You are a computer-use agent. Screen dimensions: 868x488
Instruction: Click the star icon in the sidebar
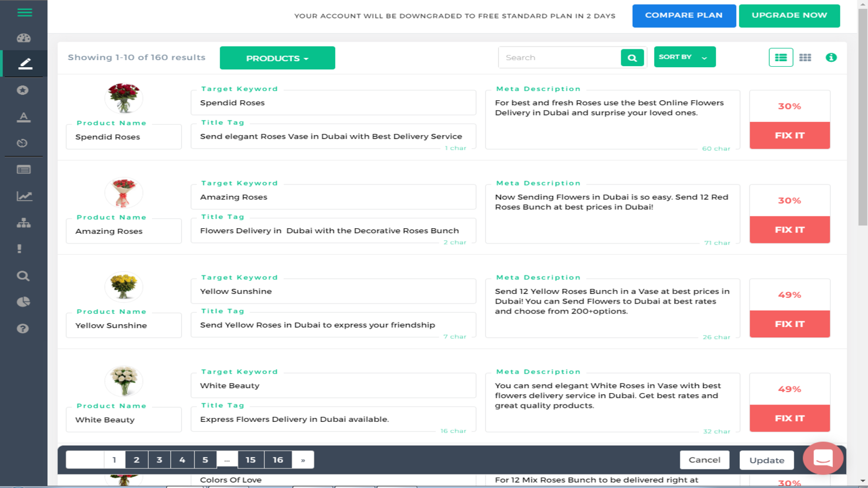point(24,91)
